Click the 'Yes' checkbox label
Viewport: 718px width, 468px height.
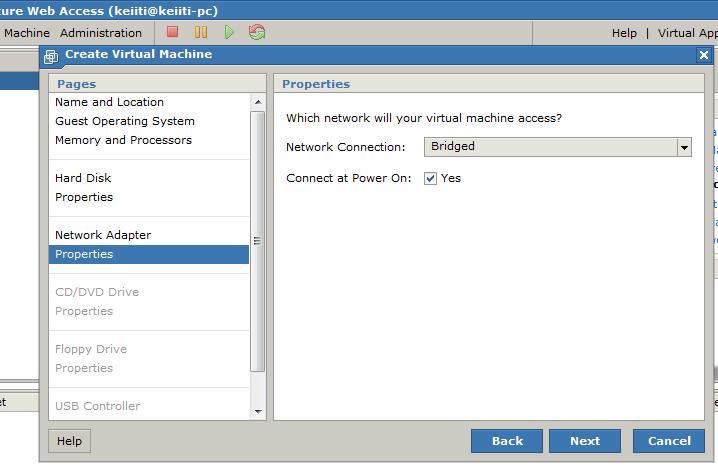451,178
